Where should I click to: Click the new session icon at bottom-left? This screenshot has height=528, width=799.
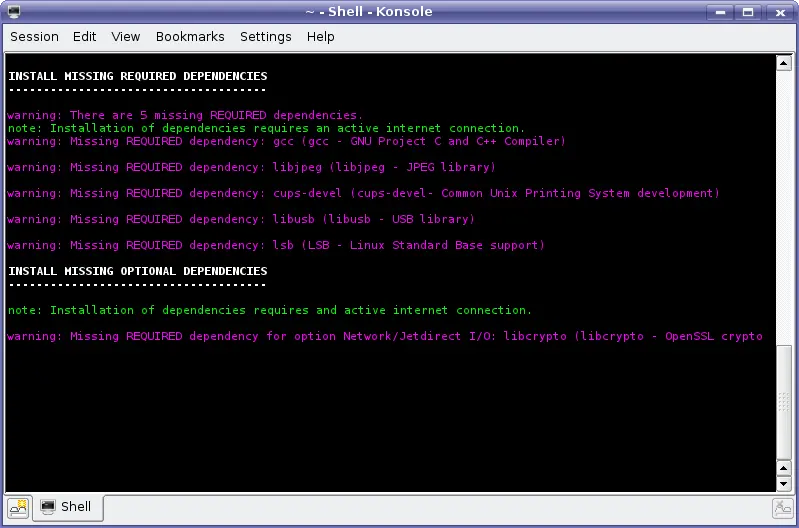18,507
